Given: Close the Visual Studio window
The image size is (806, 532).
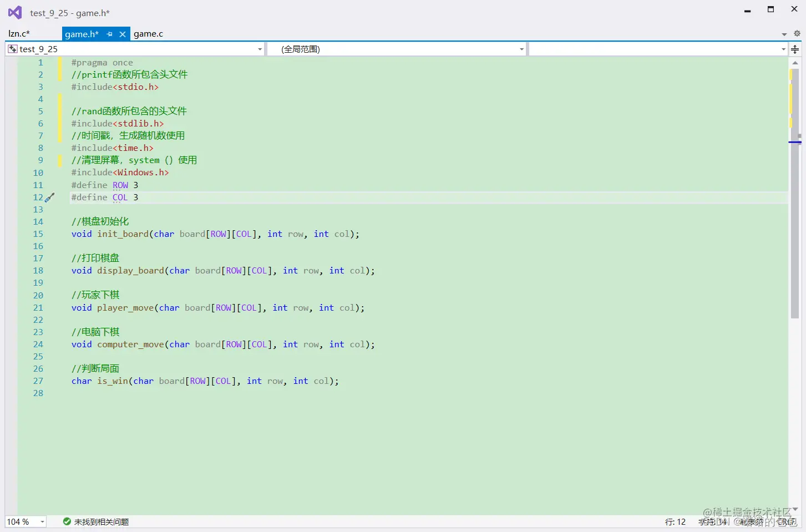Looking at the screenshot, I should [794, 9].
